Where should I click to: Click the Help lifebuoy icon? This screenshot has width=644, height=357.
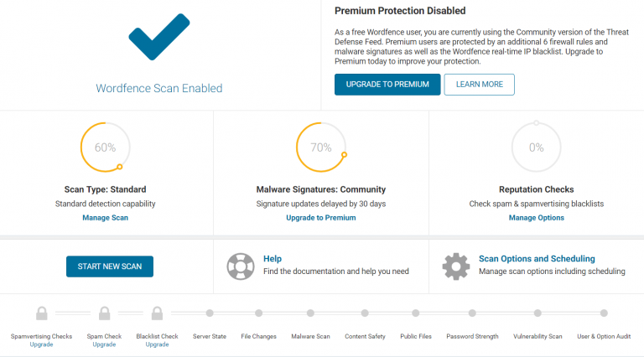pyautogui.click(x=241, y=266)
